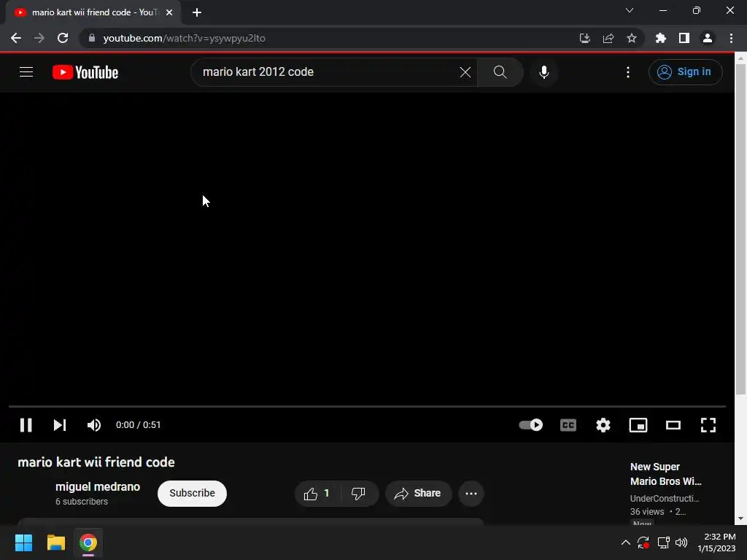Reload the page
Screen dimensions: 747x560
tap(63, 38)
